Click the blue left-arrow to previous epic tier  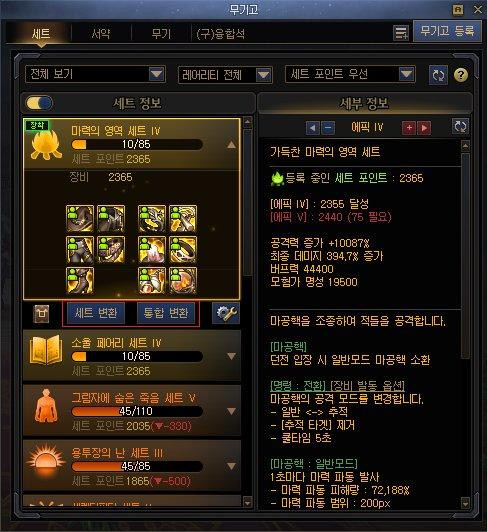(x=313, y=128)
